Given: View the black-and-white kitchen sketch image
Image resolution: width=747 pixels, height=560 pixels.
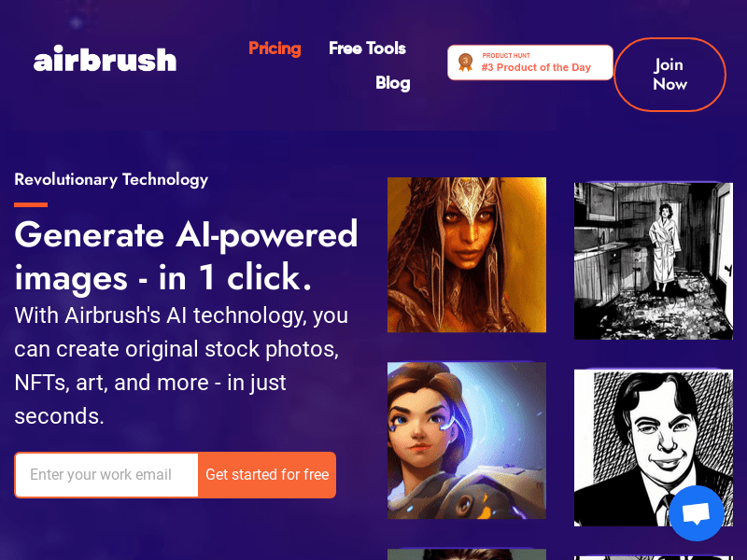Looking at the screenshot, I should pos(654,261).
